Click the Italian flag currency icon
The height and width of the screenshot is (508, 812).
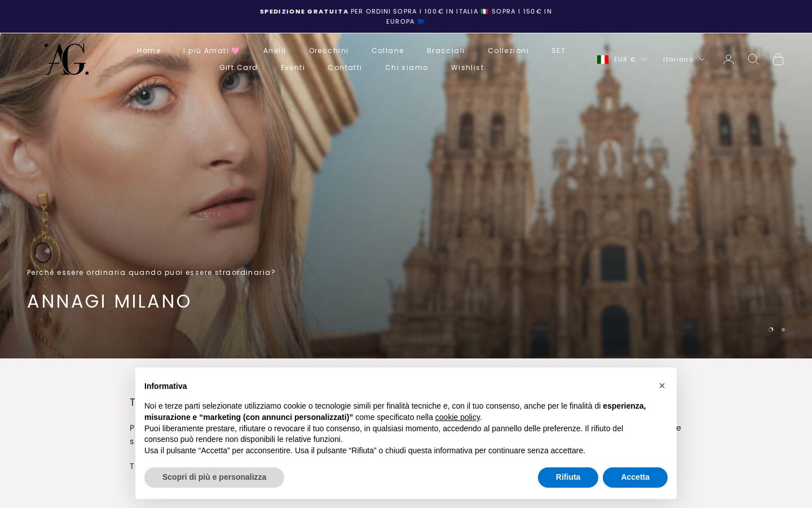[603, 59]
